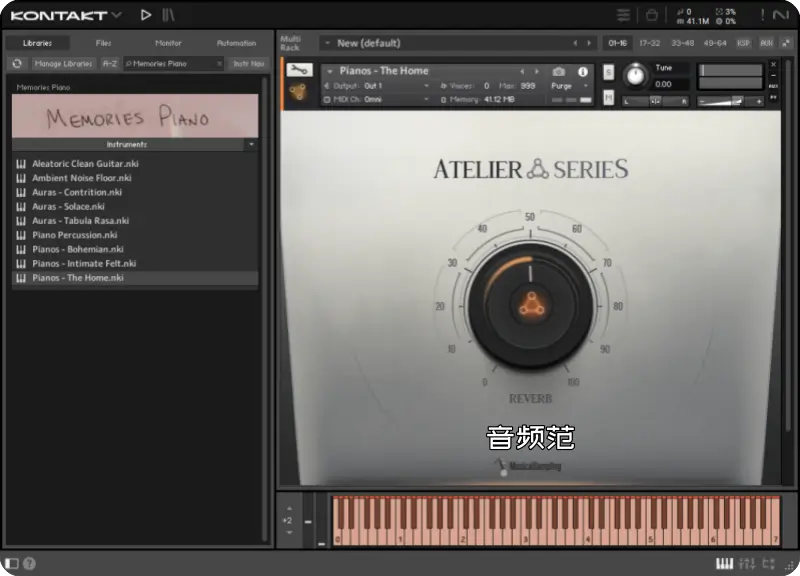Screen dimensions: 800x576
Task: Open the help question mark icon
Action: [x=30, y=563]
